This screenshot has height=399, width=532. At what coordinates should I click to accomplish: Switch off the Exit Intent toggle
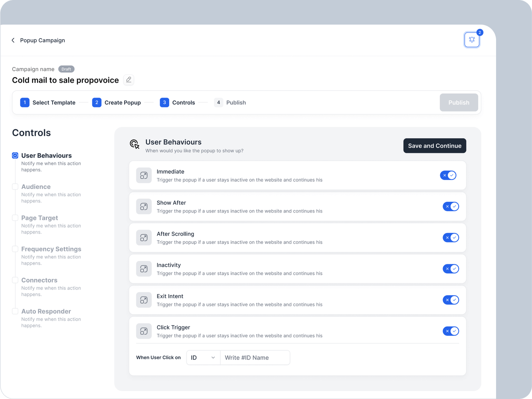click(451, 300)
